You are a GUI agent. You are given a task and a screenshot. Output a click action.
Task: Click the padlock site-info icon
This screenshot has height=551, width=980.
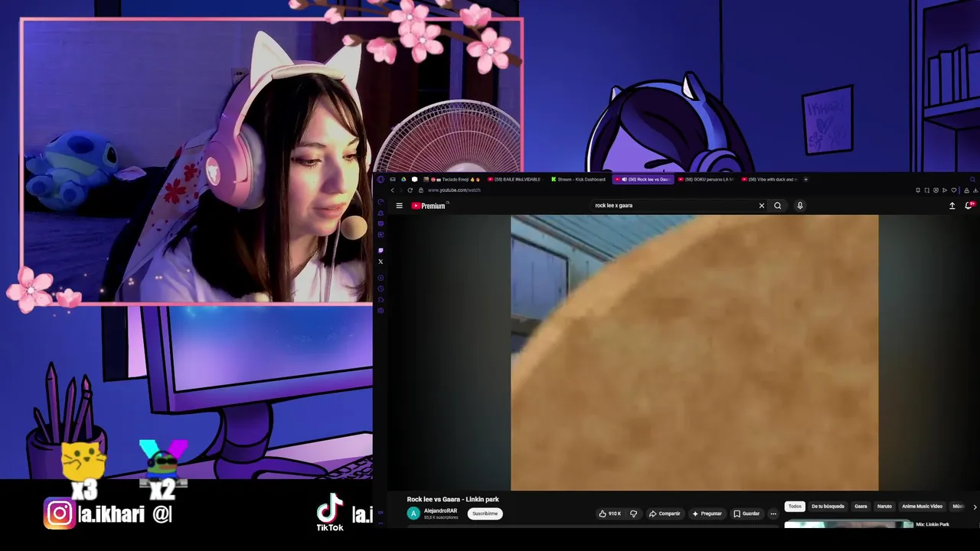coord(421,190)
